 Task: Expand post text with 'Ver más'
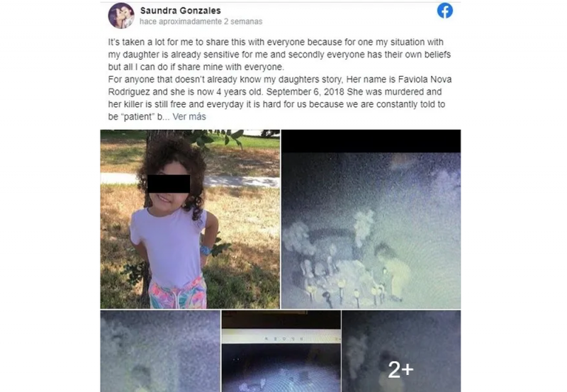(189, 116)
